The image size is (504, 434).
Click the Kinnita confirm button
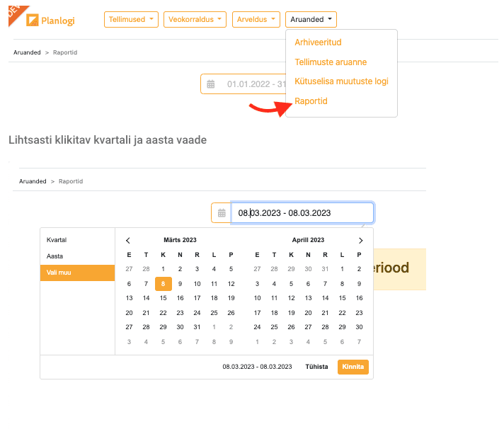point(353,367)
